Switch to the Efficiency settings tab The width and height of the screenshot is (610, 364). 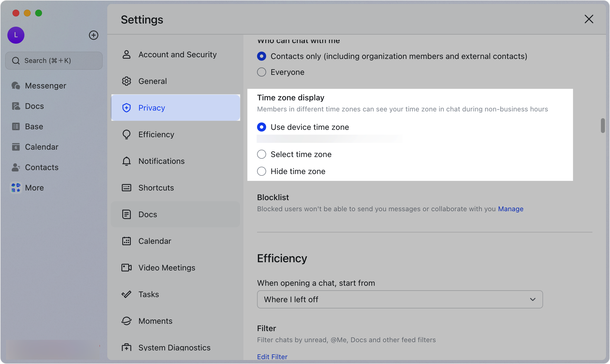coord(156,134)
